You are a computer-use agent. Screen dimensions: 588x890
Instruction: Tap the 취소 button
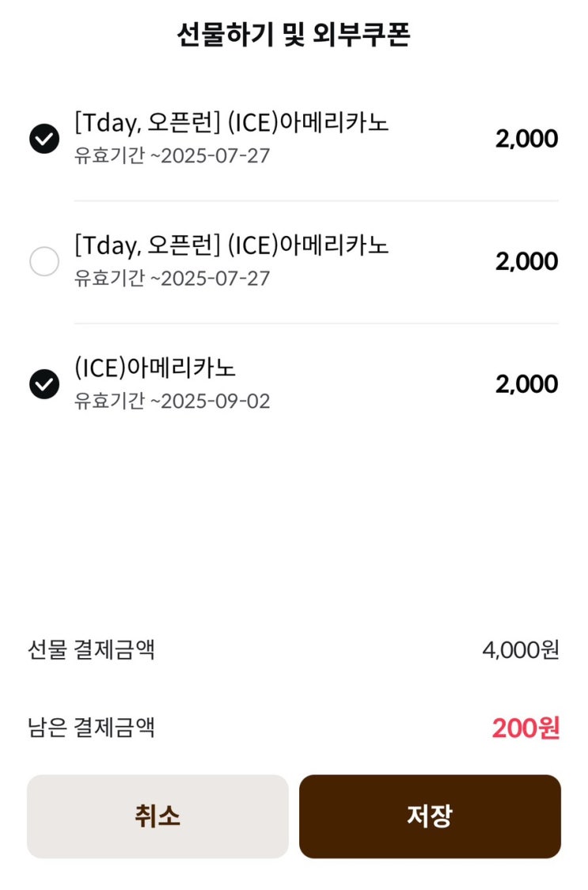click(x=157, y=816)
